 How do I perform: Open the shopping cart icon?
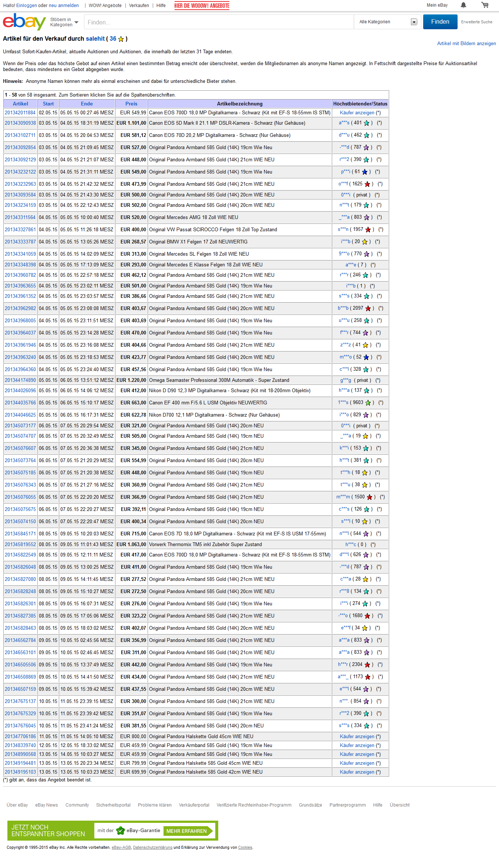(x=485, y=5)
